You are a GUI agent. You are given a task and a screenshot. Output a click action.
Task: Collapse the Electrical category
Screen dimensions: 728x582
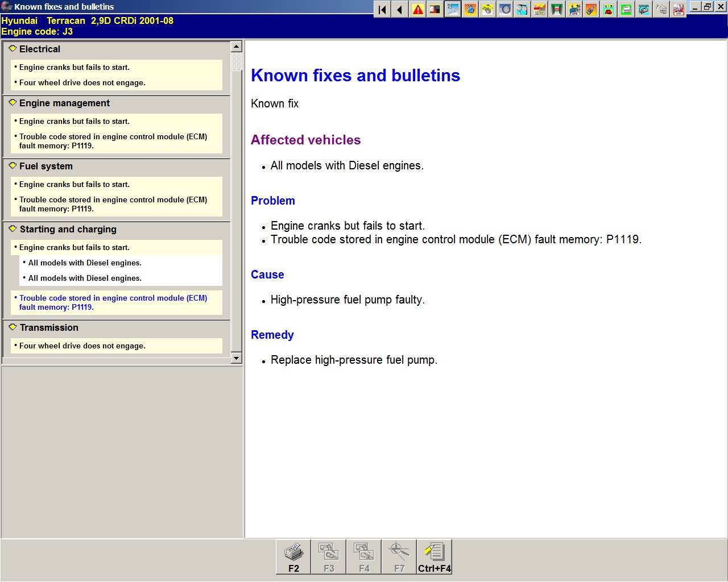(13, 49)
